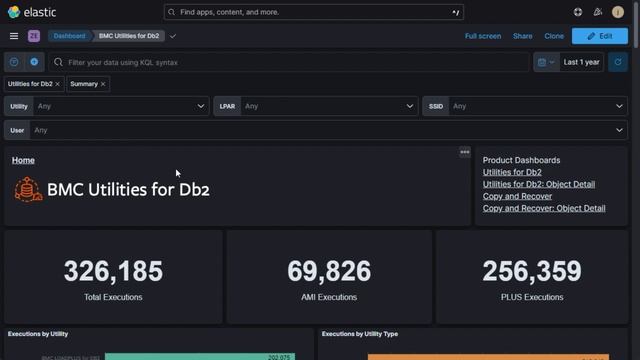This screenshot has height=360, width=640.
Task: Click the Product Dashboards heading
Action: pyautogui.click(x=521, y=160)
